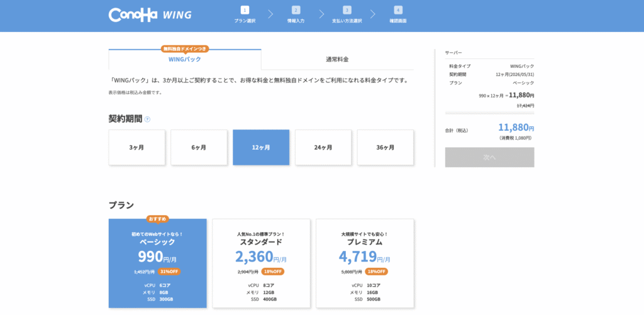
Task: Click the 11,880円 total amount
Action: (516, 127)
